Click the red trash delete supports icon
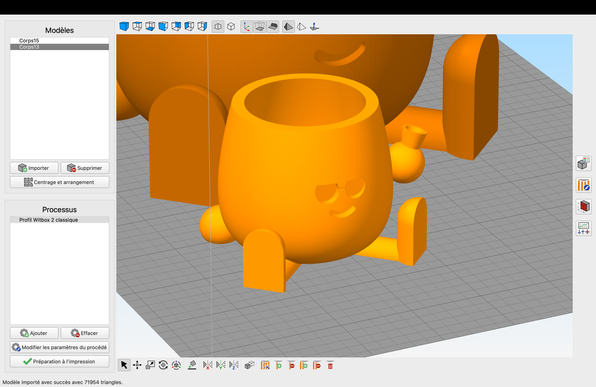The image size is (596, 387). click(x=330, y=365)
